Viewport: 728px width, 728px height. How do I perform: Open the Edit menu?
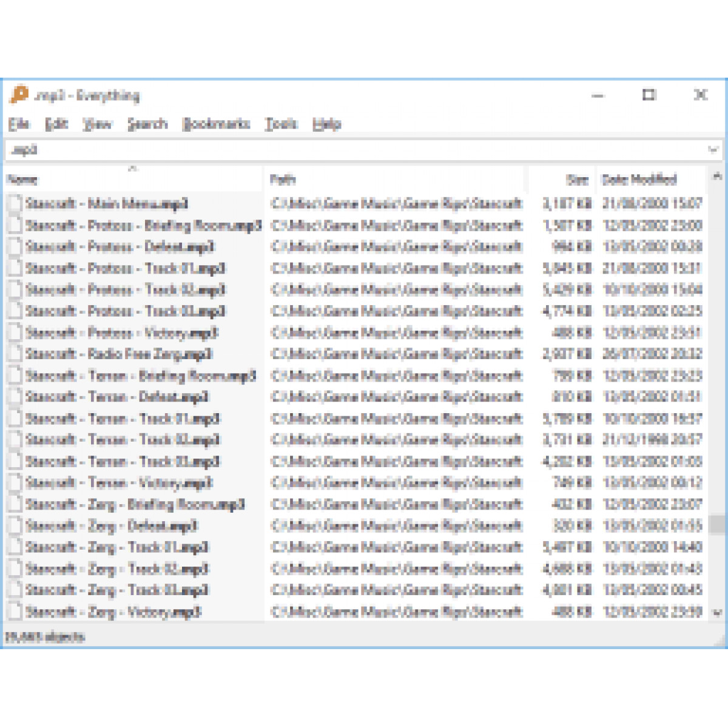(x=56, y=124)
